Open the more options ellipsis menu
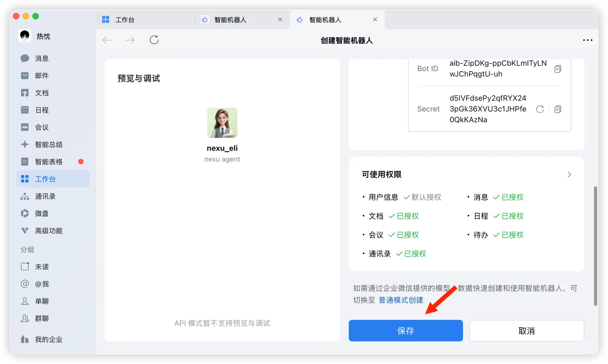 588,40
